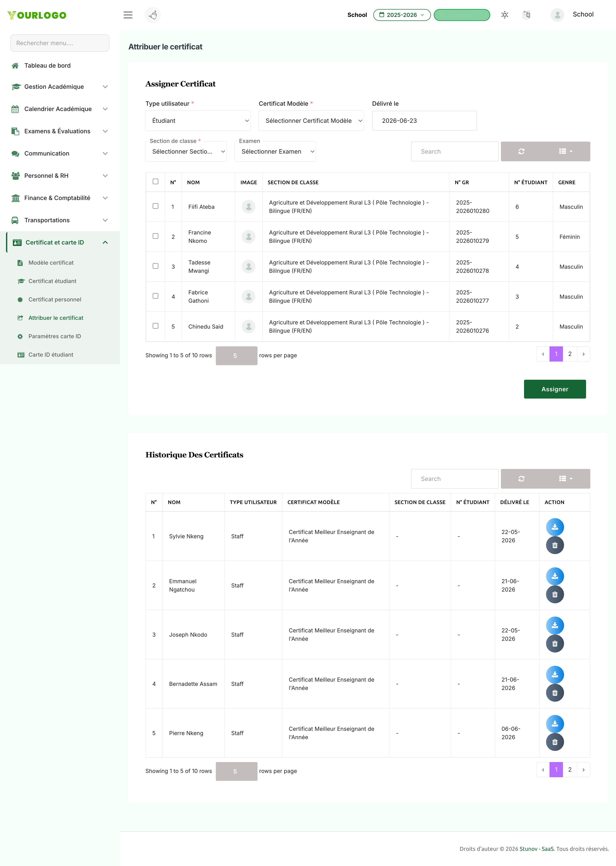The height and width of the screenshot is (866, 616).
Task: Refresh the certificate history table
Action: point(521,479)
